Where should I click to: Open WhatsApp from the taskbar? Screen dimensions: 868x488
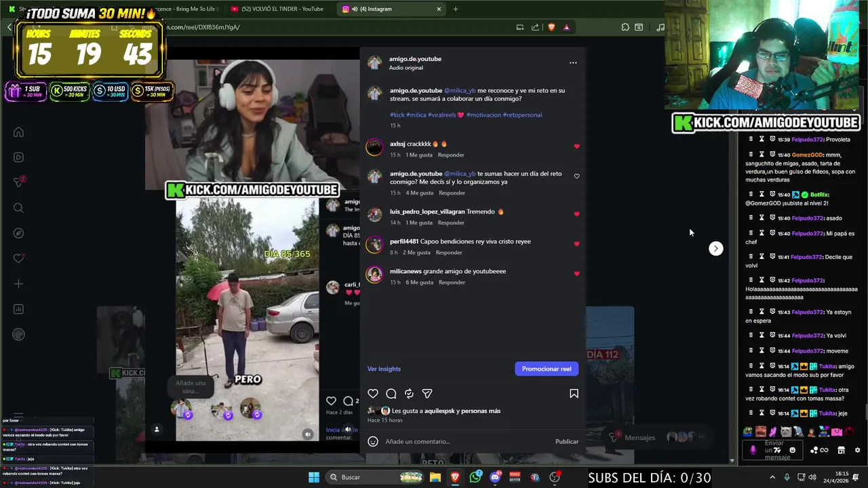coord(475,477)
